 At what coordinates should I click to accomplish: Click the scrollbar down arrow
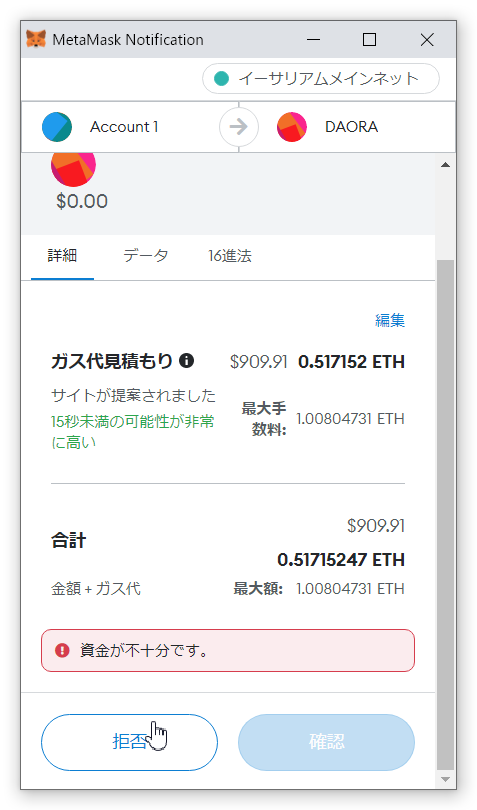coord(445,780)
